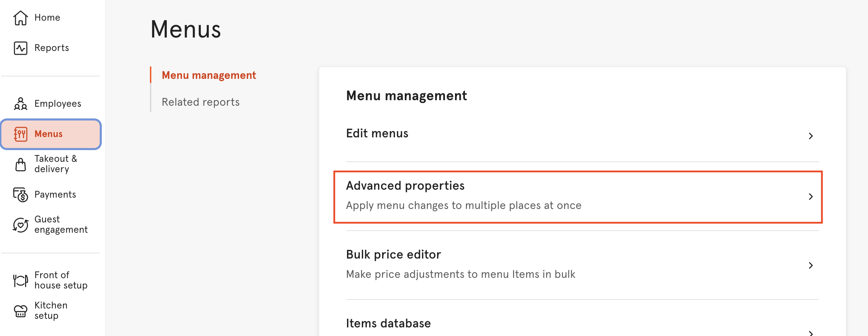Open the Bulk price editor
This screenshot has width=868, height=336.
pos(393,254)
